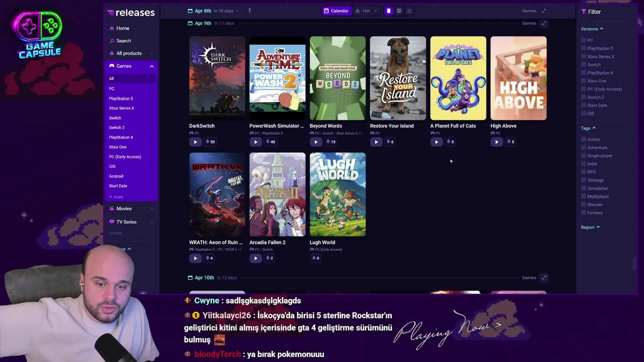Click the bell icon under High Above
This screenshot has height=362, width=644.
510,142
